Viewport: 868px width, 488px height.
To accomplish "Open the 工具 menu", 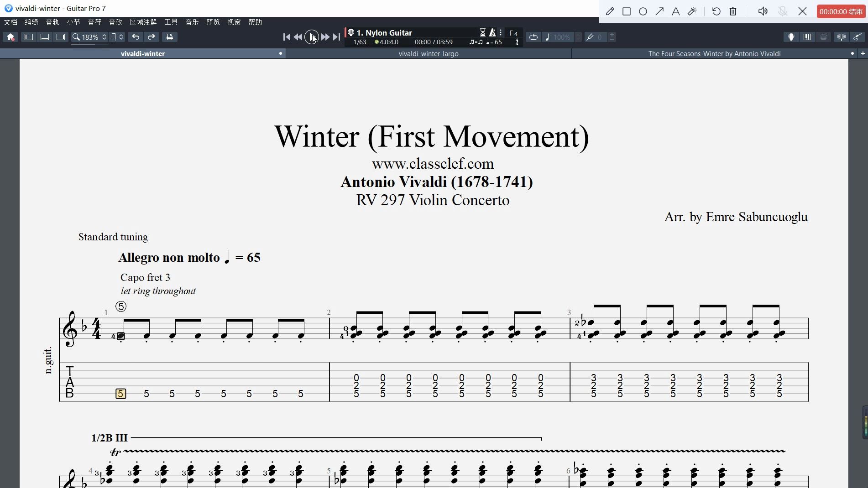I will pos(171,22).
